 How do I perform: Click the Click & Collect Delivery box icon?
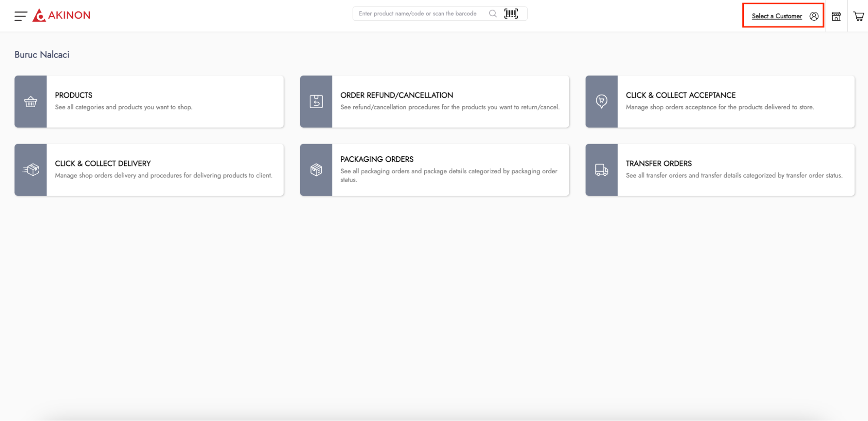pyautogui.click(x=30, y=170)
